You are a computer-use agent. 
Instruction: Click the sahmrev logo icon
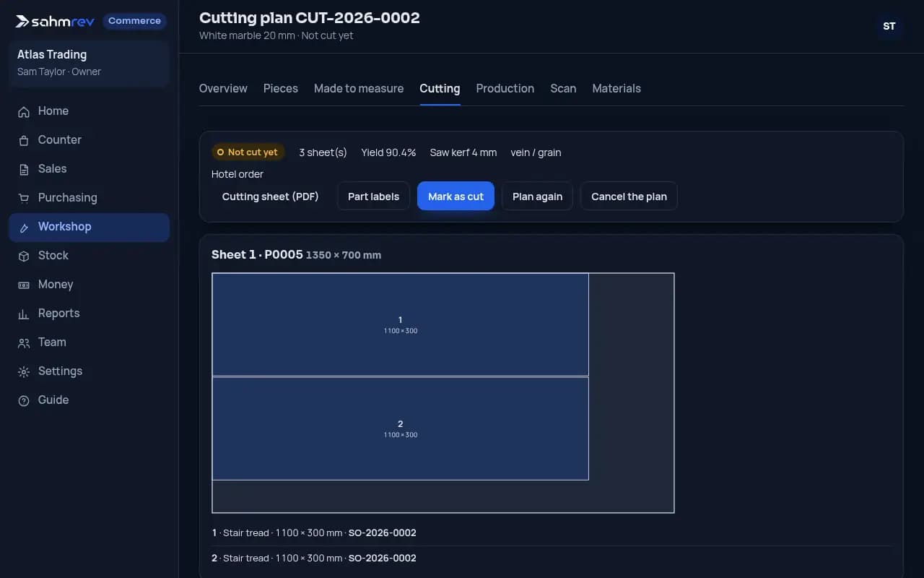[x=22, y=22]
